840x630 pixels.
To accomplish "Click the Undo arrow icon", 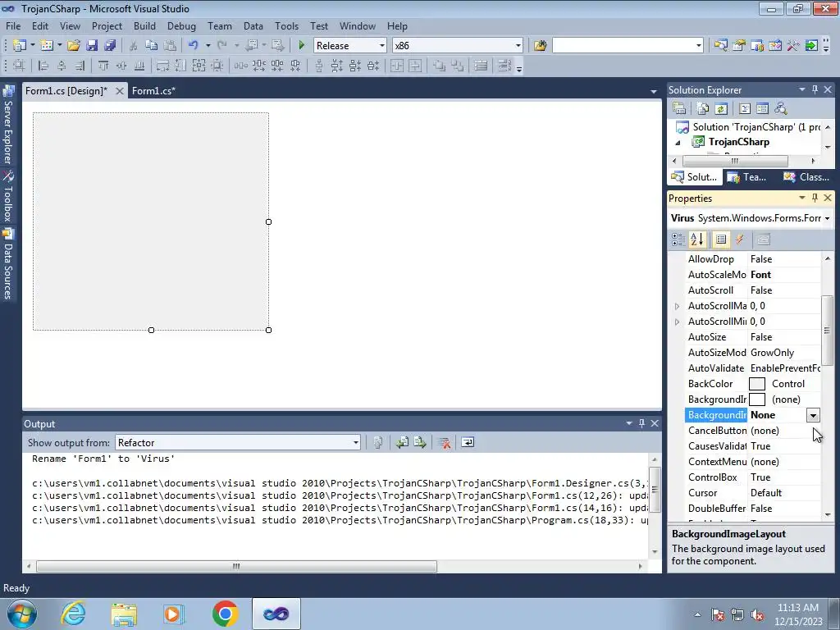I will pos(194,46).
